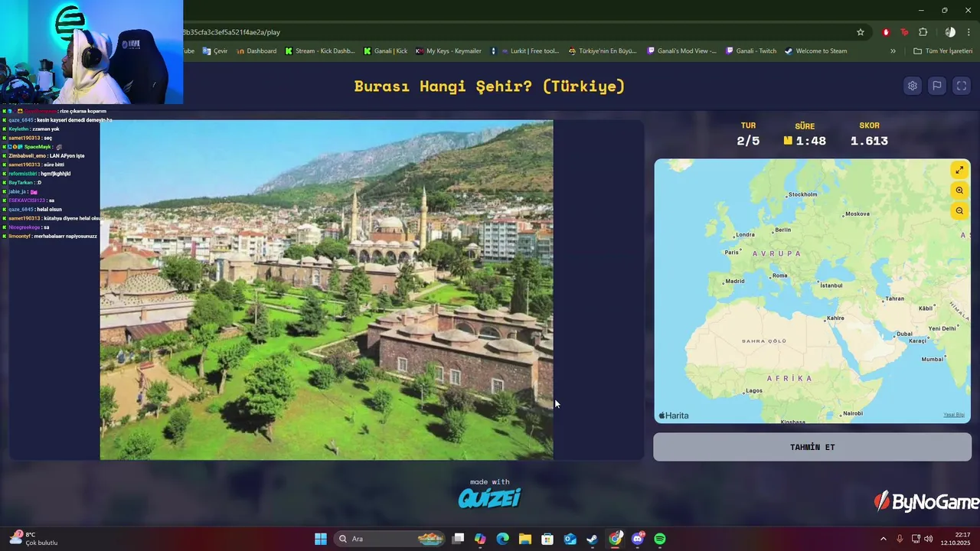Open Microsoft Edge from the taskbar
Image resolution: width=980 pixels, height=551 pixels.
(x=502, y=539)
